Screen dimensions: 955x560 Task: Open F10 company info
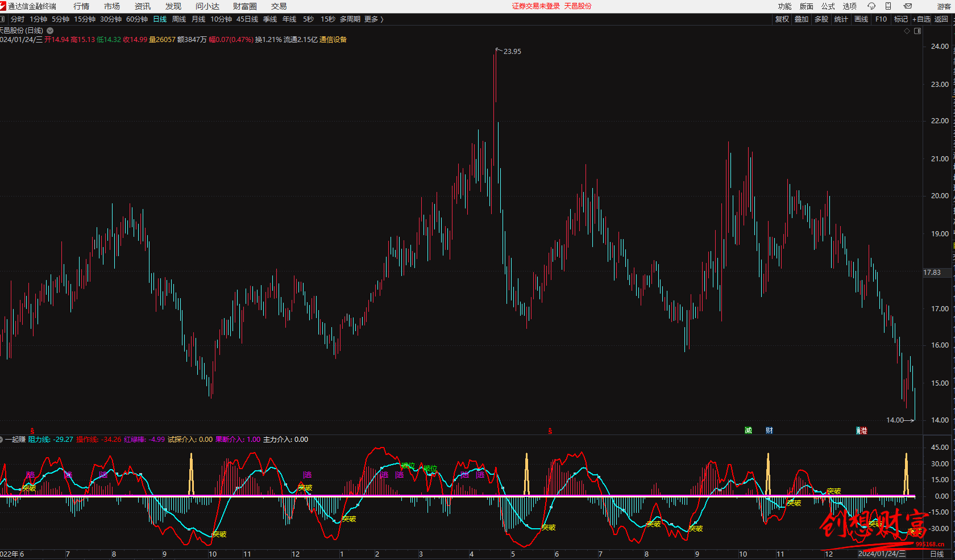tap(881, 19)
